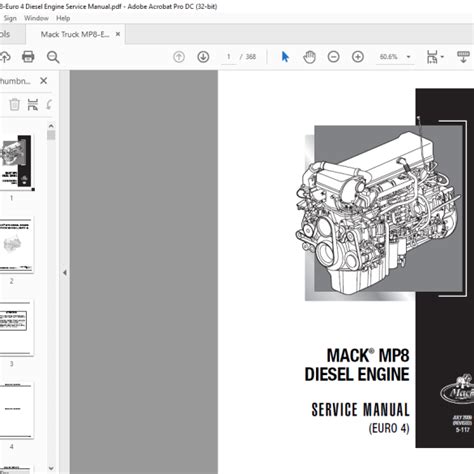The image size is (474, 474).
Task: Click the total page count 368
Action: pyautogui.click(x=251, y=57)
